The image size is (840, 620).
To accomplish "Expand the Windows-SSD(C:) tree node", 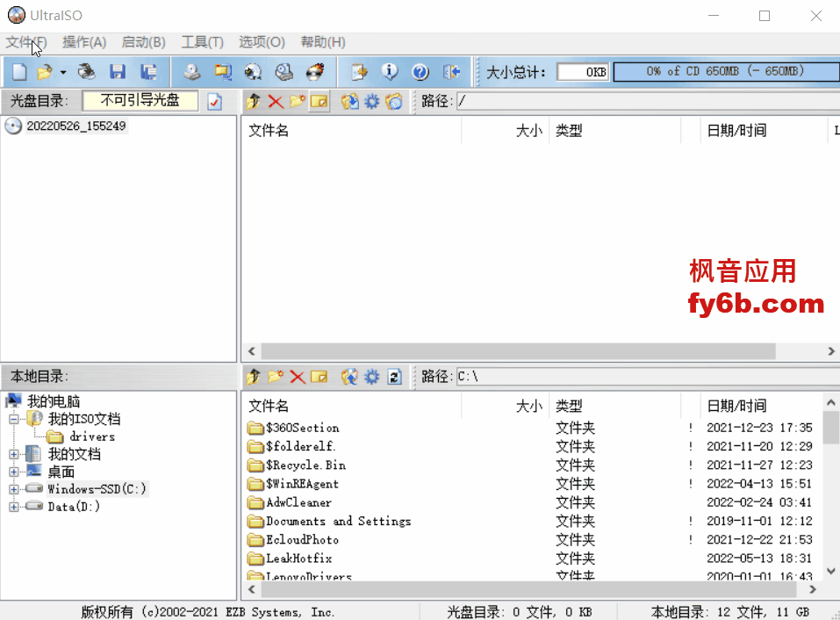I will [14, 489].
